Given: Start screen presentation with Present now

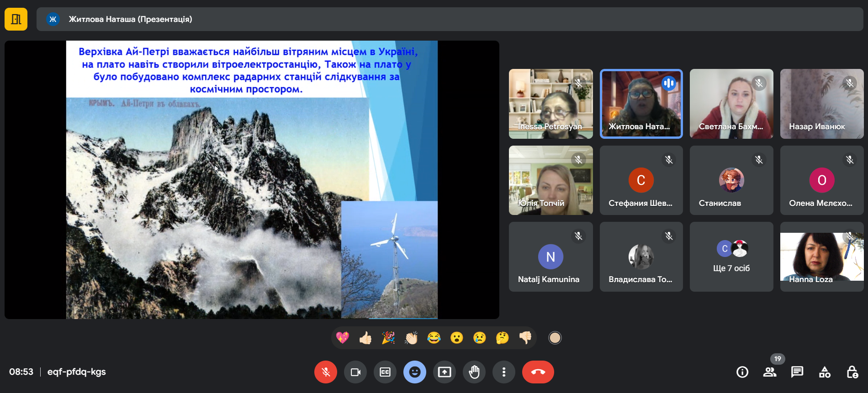Looking at the screenshot, I should click(x=444, y=372).
